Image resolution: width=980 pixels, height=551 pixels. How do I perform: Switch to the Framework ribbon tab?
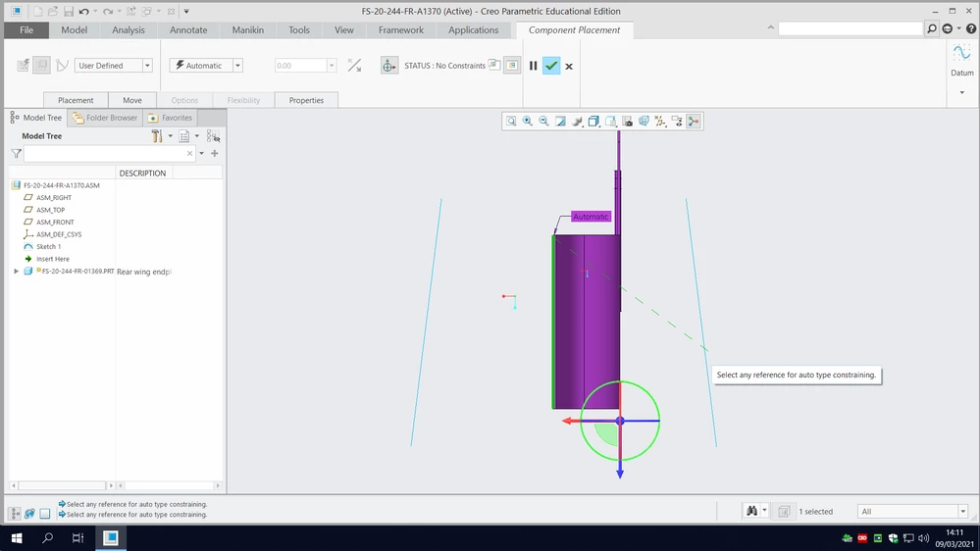(x=400, y=30)
